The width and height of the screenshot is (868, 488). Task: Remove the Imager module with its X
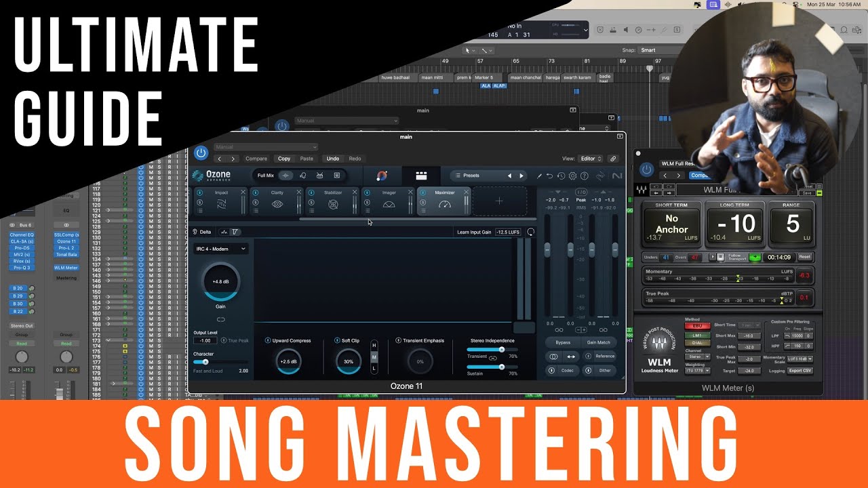point(410,192)
